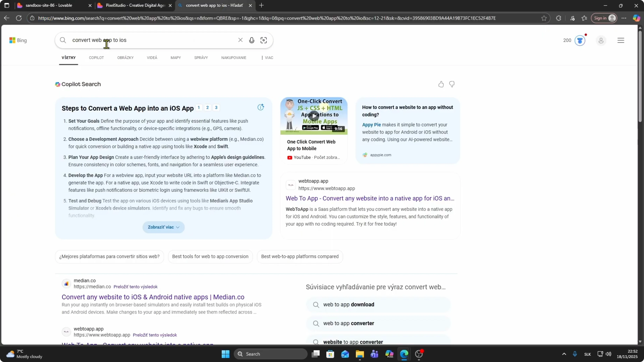The image size is (644, 362).
Task: Open Microsoft Teams from the taskbar
Action: click(374, 354)
